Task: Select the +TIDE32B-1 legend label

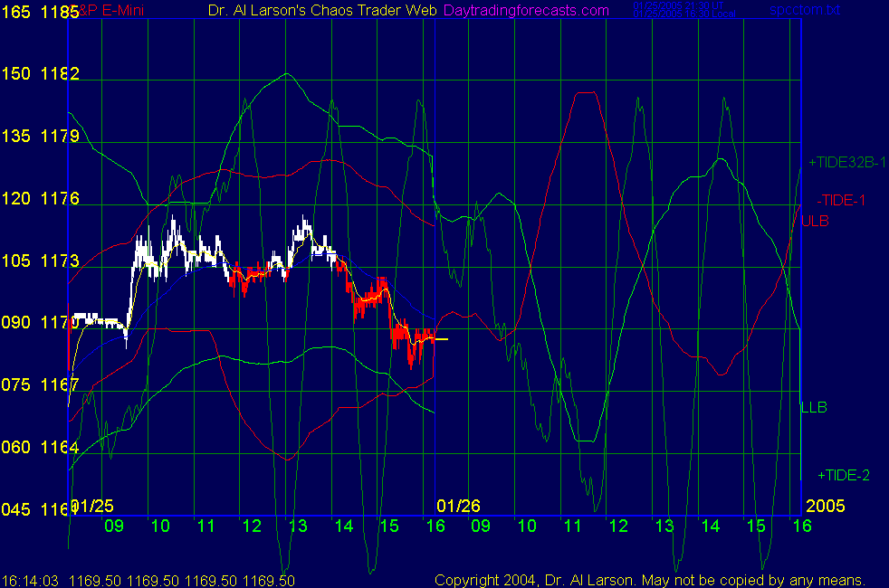Action: click(847, 163)
